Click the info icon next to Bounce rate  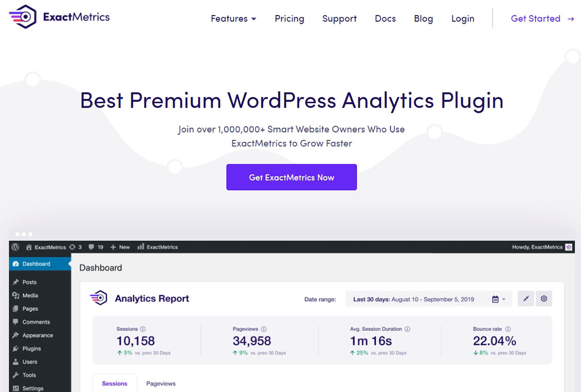508,329
